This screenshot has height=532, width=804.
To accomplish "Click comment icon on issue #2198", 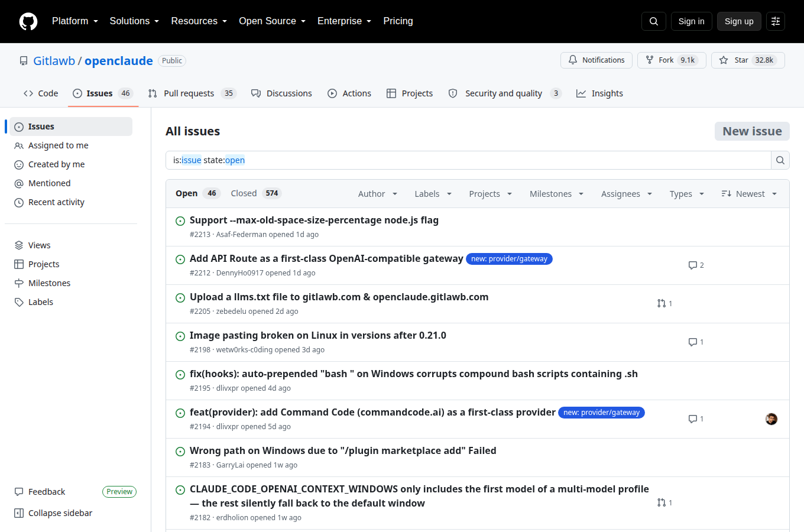I will pos(693,342).
